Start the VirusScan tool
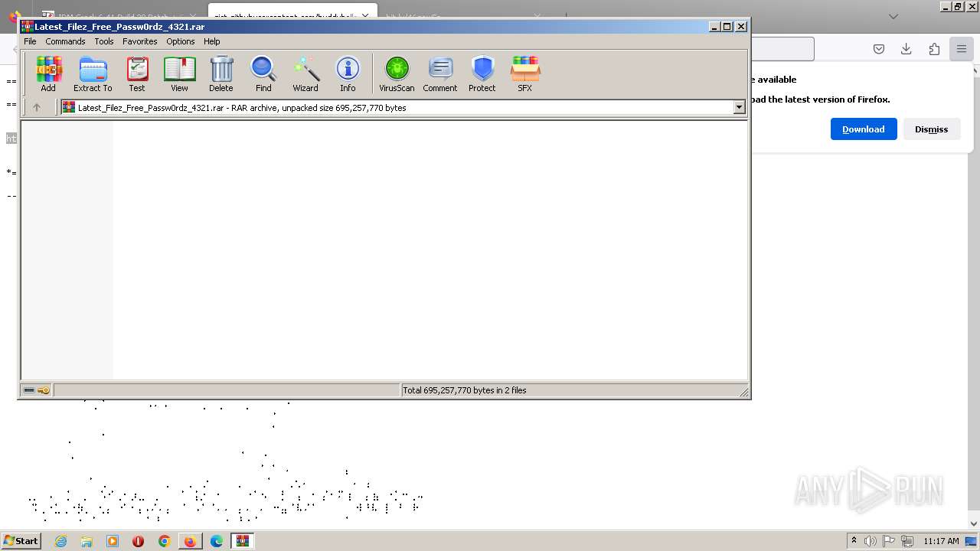The height and width of the screenshot is (551, 980). pos(397,74)
